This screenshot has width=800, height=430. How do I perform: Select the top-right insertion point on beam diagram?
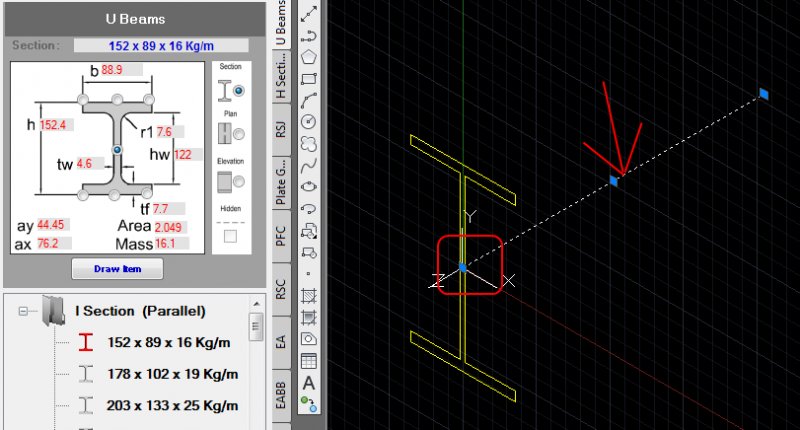148,99
